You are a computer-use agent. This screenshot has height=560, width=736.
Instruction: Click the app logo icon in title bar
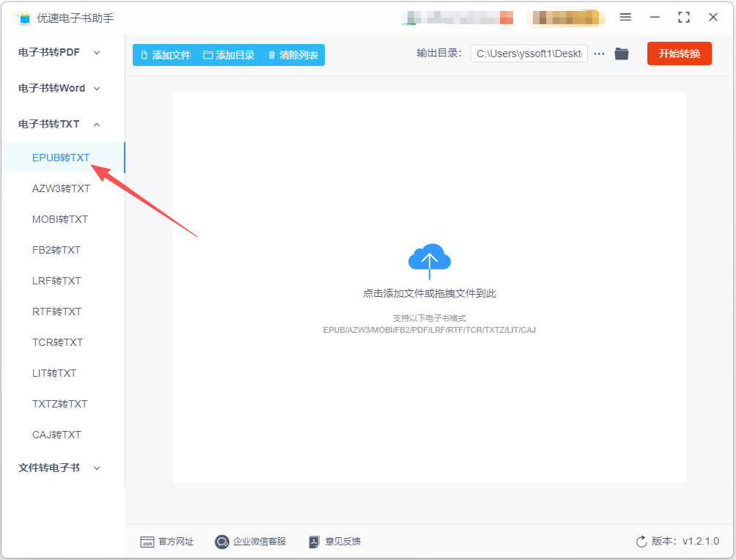[24, 19]
